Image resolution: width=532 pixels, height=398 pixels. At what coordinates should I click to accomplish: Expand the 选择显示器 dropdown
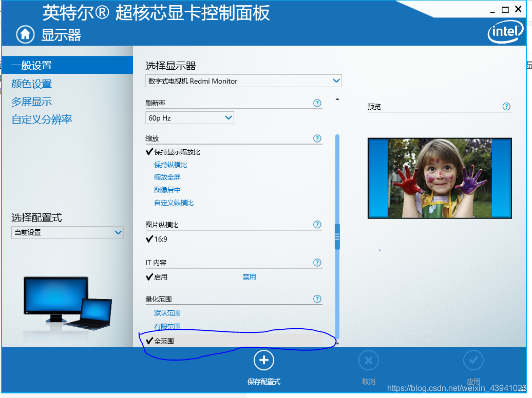(x=243, y=81)
